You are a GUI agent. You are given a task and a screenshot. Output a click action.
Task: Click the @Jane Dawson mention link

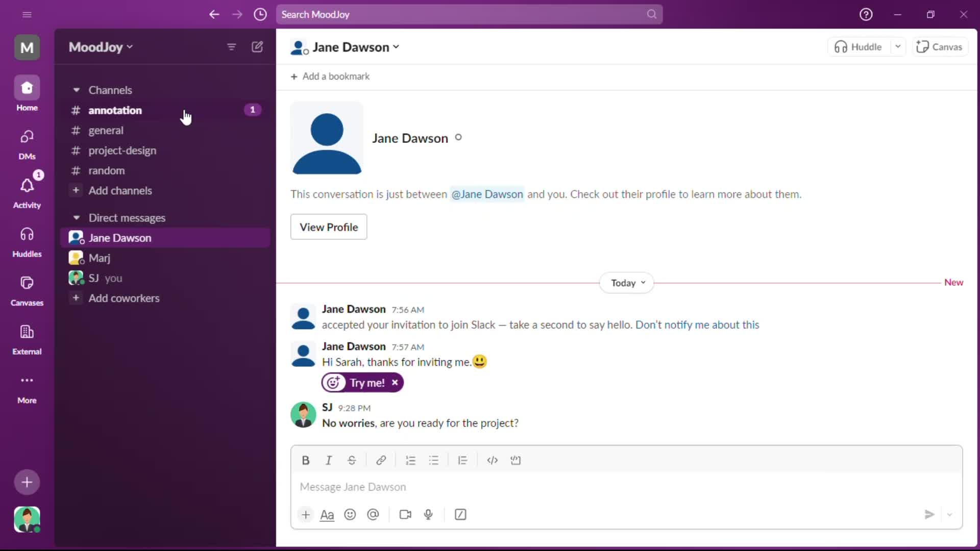(487, 194)
